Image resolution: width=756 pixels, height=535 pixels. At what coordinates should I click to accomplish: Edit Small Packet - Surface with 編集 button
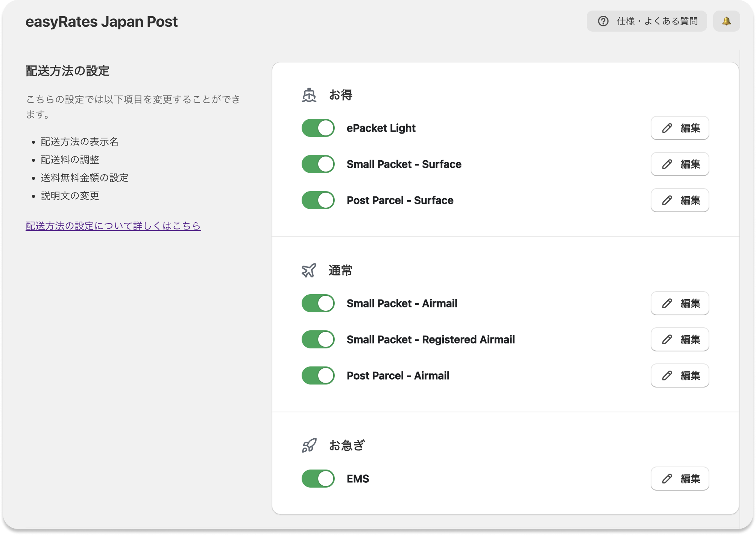pyautogui.click(x=680, y=164)
